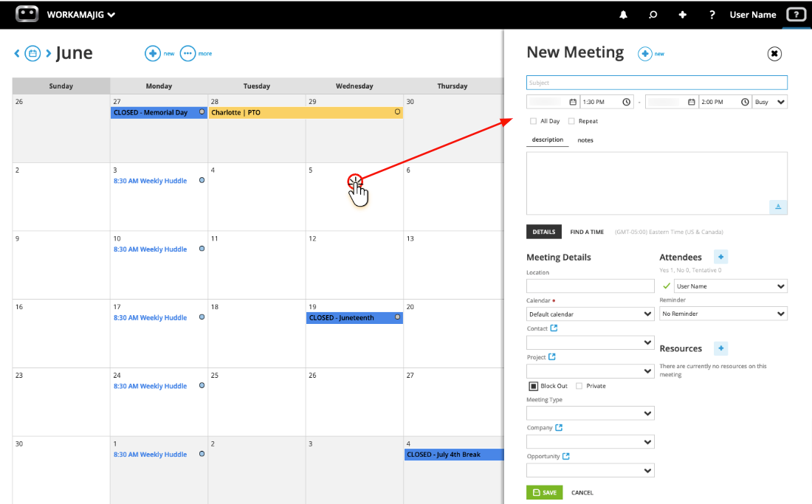Viewport: 812px width, 504px height.
Task: Click the 'more' ellipsis circle icon
Action: (x=188, y=53)
